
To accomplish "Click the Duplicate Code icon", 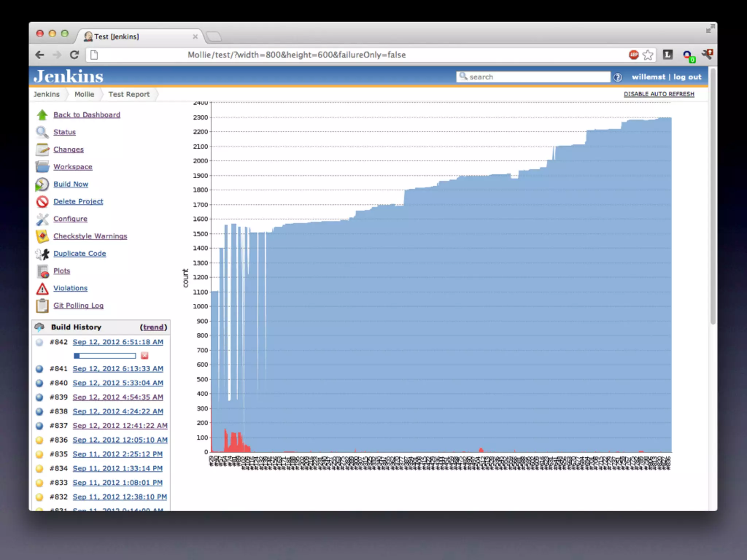I will point(42,254).
